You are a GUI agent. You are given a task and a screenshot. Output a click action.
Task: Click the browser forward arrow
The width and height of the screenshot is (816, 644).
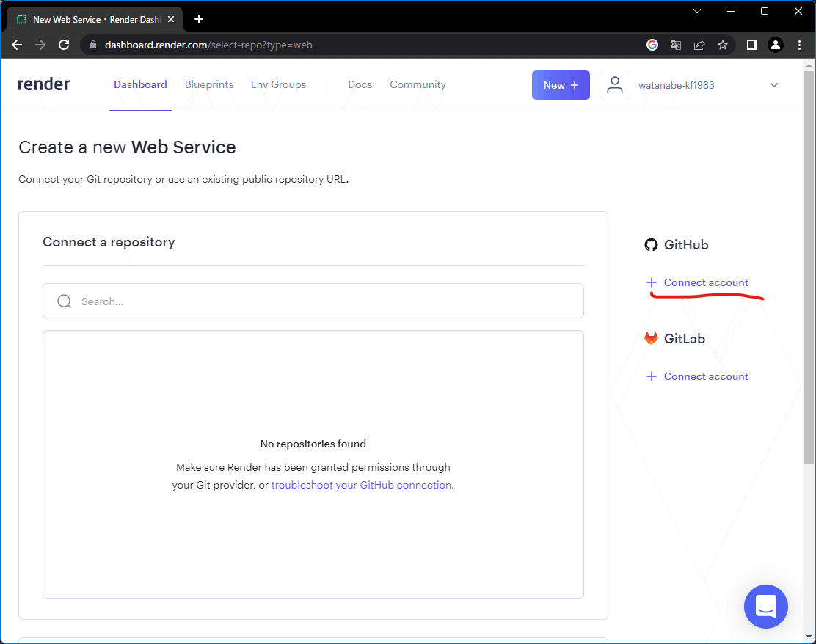(x=40, y=45)
